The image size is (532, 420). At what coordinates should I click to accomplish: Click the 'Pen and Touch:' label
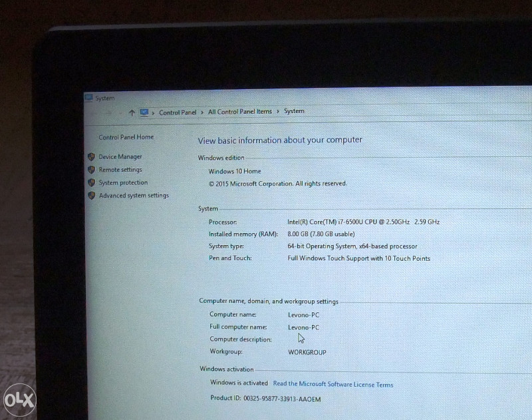point(230,258)
